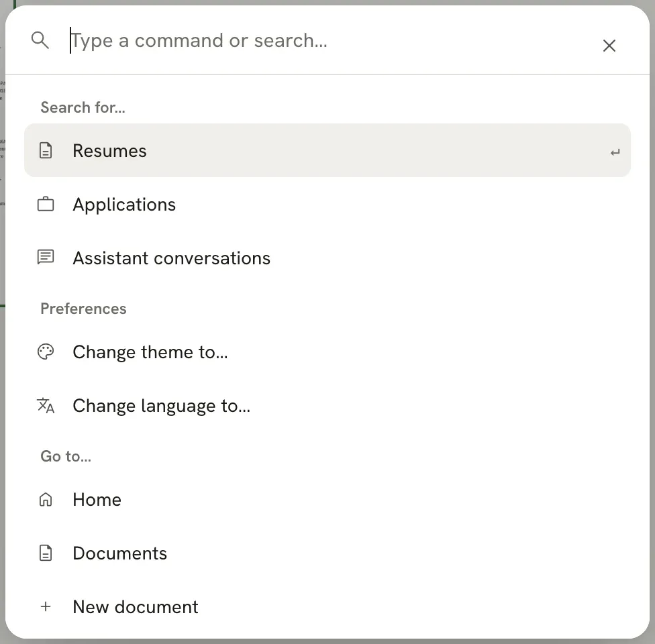Go to Home
655x644 pixels.
(x=327, y=500)
